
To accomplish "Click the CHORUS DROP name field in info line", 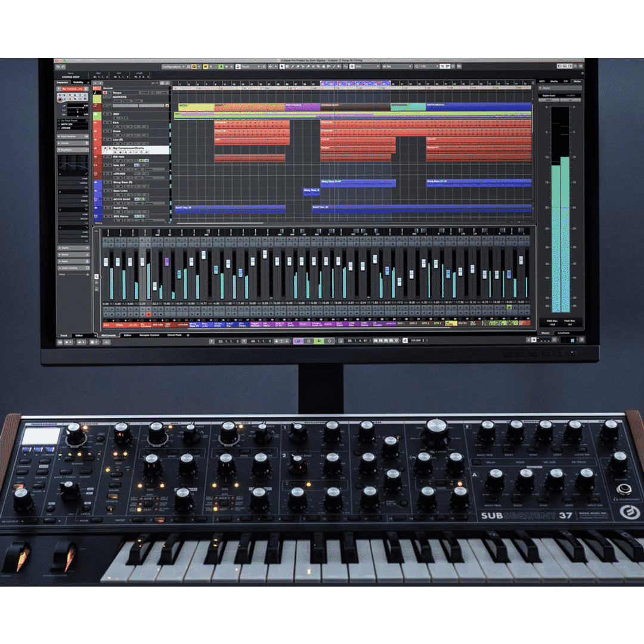I will point(70,77).
